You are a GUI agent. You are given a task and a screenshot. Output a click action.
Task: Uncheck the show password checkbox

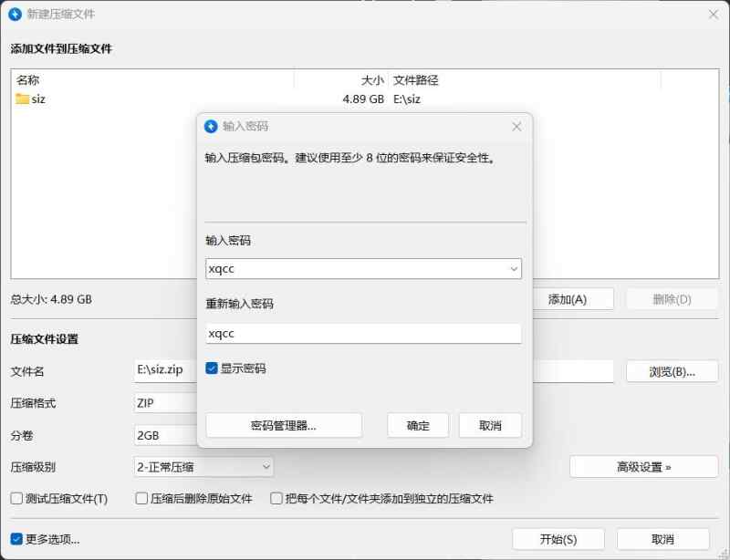[x=212, y=368]
